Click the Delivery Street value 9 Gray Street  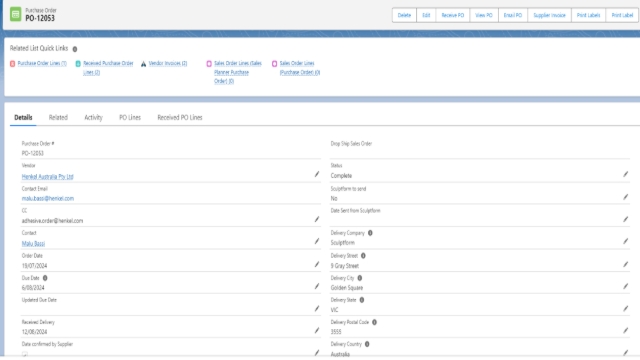click(x=345, y=266)
